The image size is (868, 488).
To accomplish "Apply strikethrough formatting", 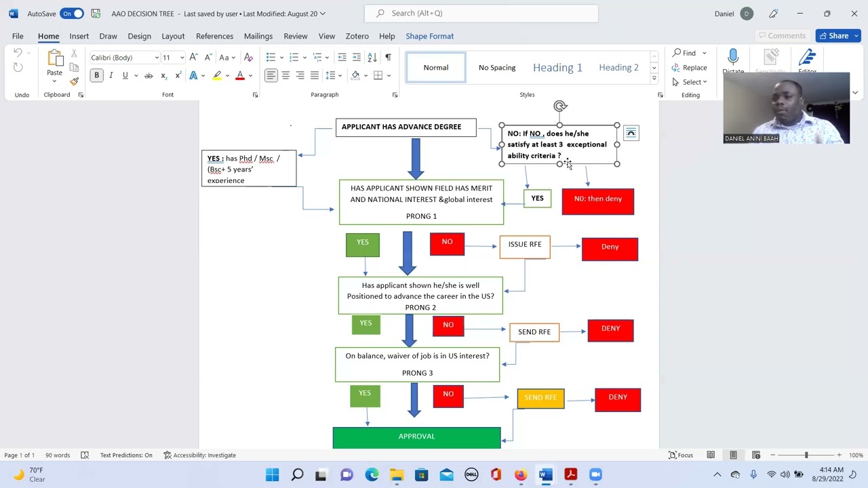I will [149, 75].
